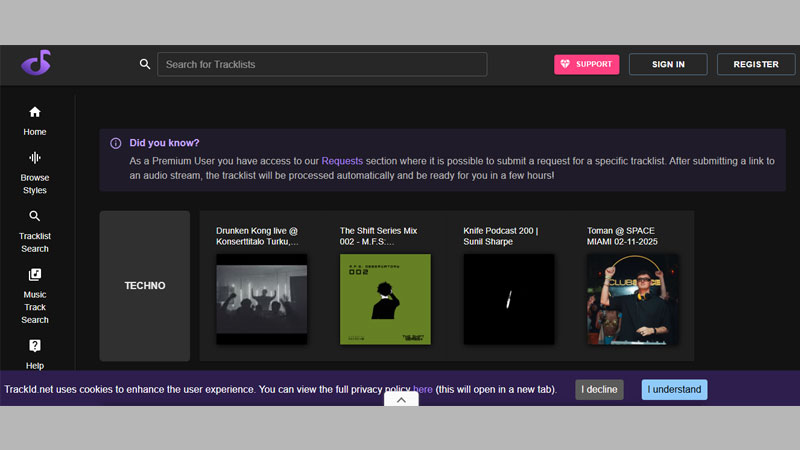
Task: Open Home via the house icon
Action: (35, 112)
